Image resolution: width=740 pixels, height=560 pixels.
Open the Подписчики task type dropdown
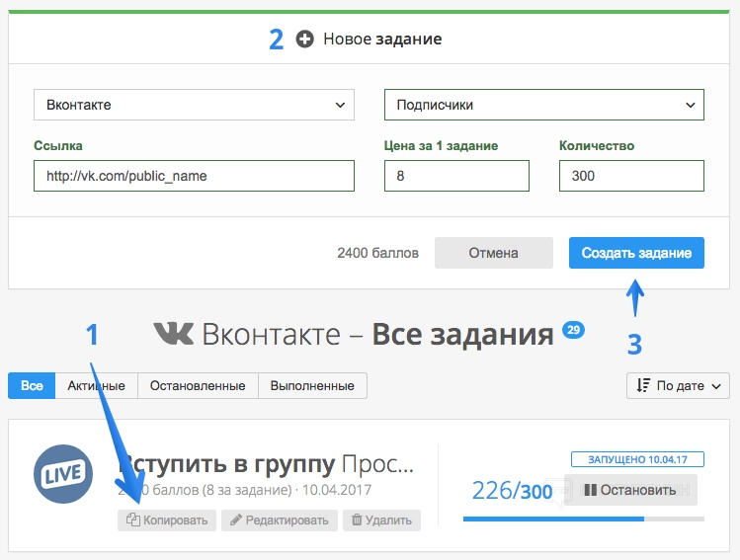click(x=544, y=105)
